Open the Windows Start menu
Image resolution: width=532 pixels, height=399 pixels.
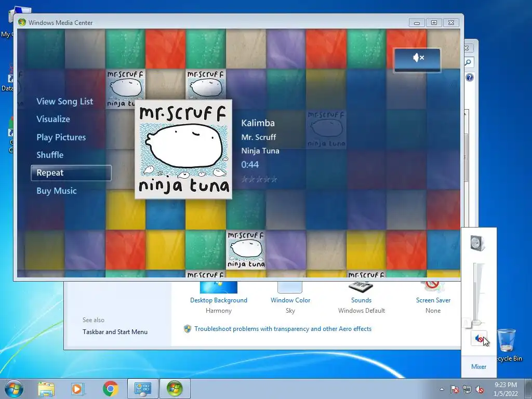pyautogui.click(x=14, y=389)
